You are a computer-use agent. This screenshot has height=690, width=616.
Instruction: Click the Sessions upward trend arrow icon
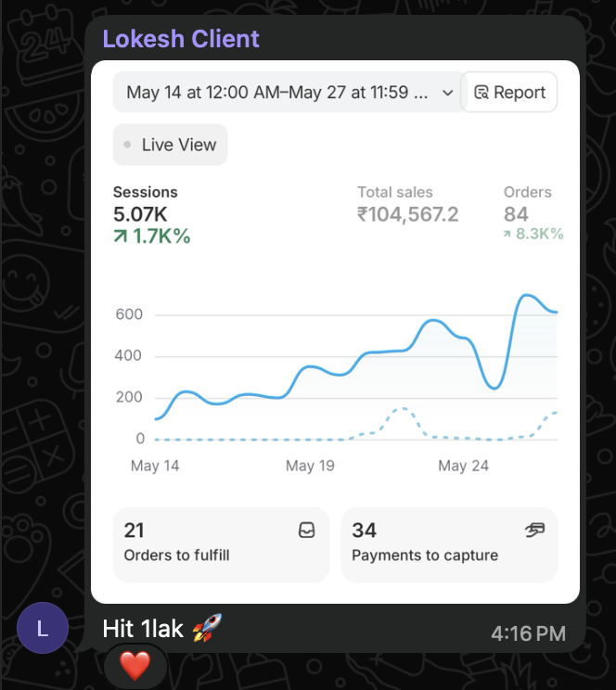(121, 236)
